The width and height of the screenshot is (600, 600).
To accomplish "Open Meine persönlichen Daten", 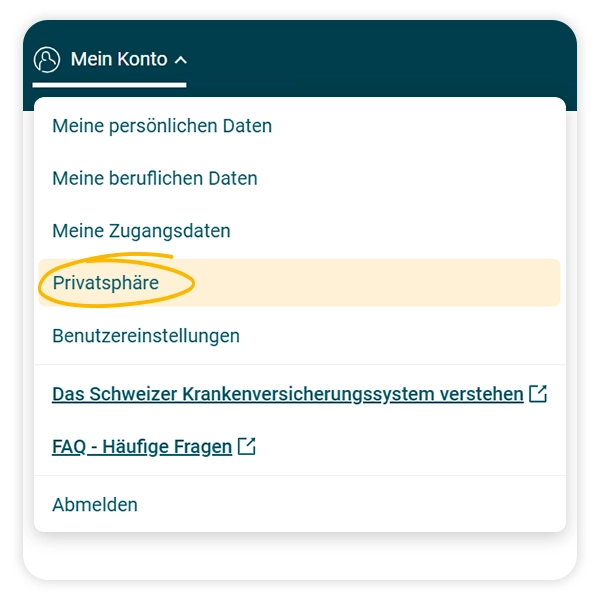I will tap(162, 126).
